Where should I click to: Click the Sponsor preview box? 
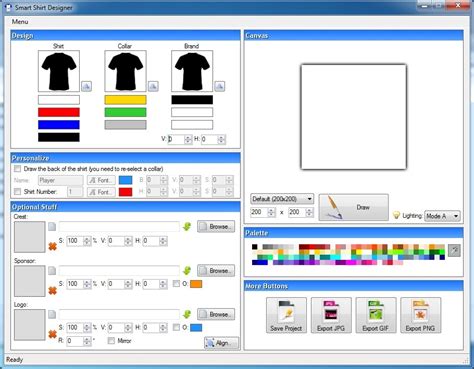pyautogui.click(x=30, y=281)
